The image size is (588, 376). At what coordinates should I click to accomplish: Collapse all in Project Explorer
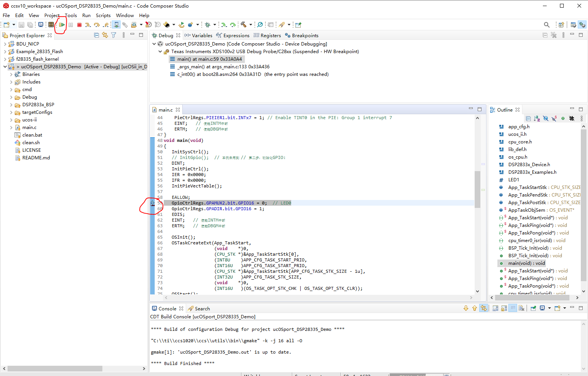(x=96, y=35)
